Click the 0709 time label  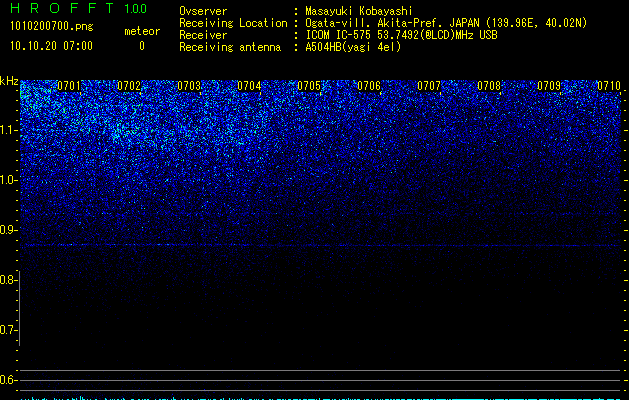click(548, 86)
